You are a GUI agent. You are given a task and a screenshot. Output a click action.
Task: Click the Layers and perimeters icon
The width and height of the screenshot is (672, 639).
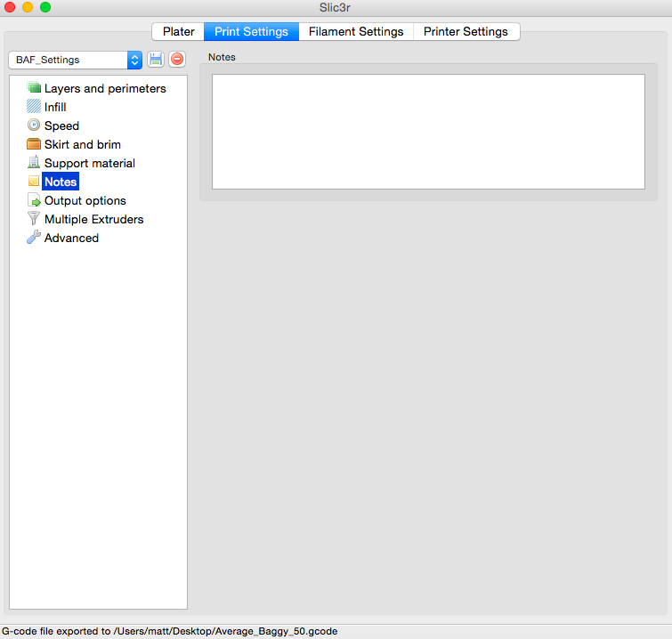(34, 88)
